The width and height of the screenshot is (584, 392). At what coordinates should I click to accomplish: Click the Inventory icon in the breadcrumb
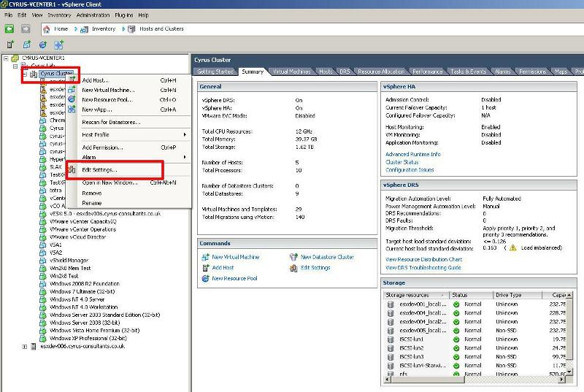(85, 29)
